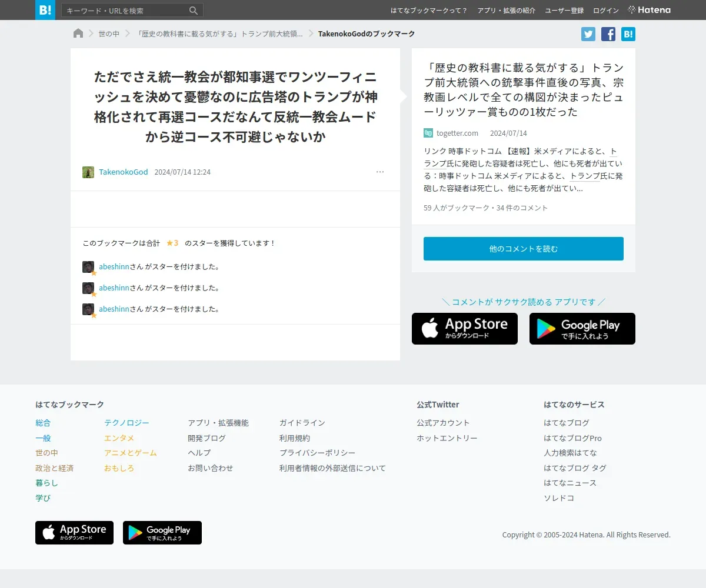Open TakenokoGod's avatar image

(x=88, y=172)
